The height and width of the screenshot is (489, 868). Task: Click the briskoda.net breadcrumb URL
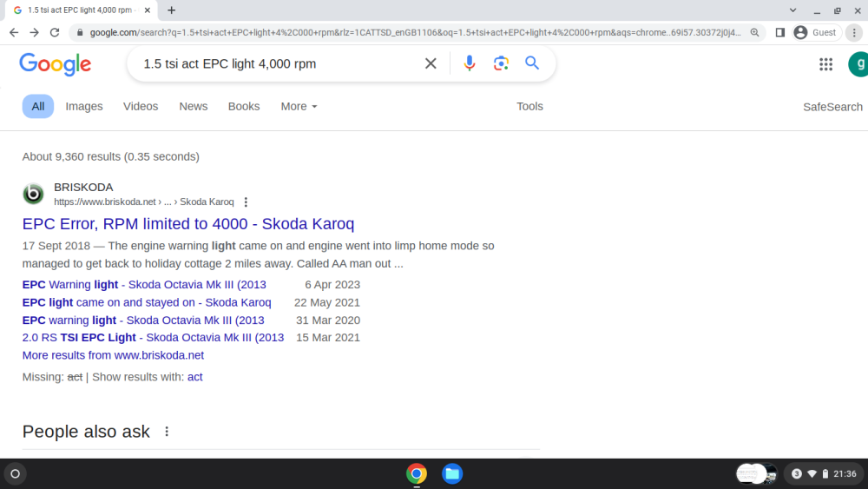pos(144,202)
